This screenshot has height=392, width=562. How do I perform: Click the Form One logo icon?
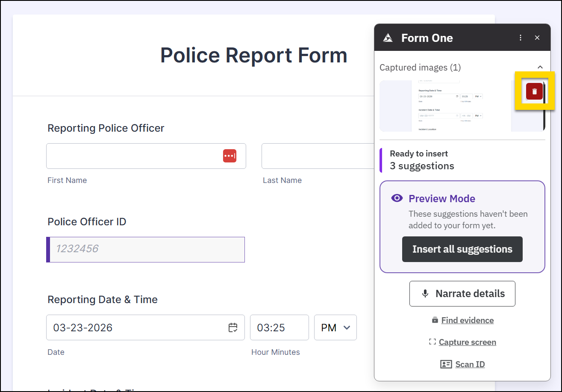point(388,38)
